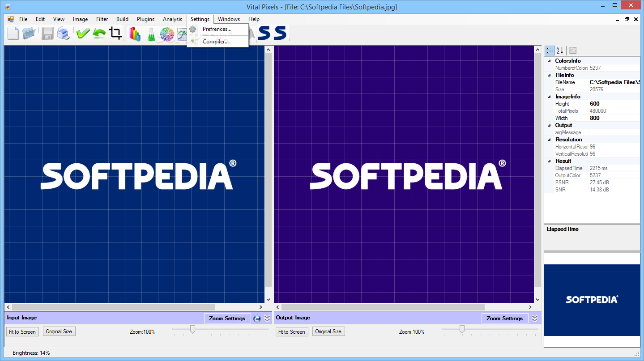Collapse the Input Image zoom panel chevron
Screen dimensions: 644x361
tap(267, 319)
